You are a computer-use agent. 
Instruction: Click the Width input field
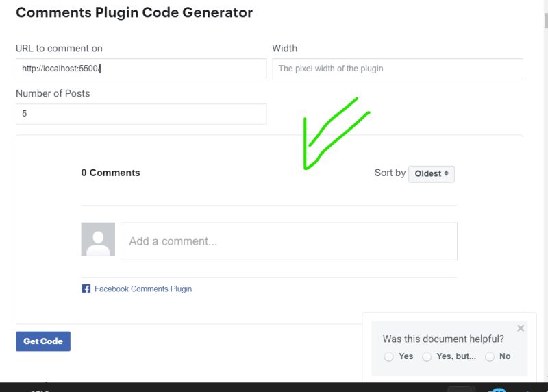[x=397, y=69]
